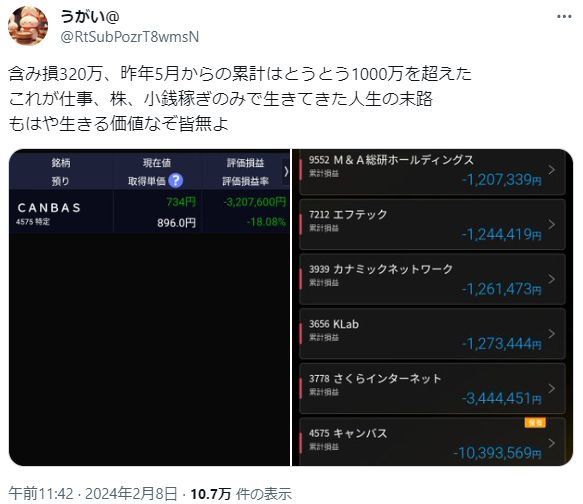Click the 評価損益 column header
This screenshot has width=583, height=504.
(245, 163)
